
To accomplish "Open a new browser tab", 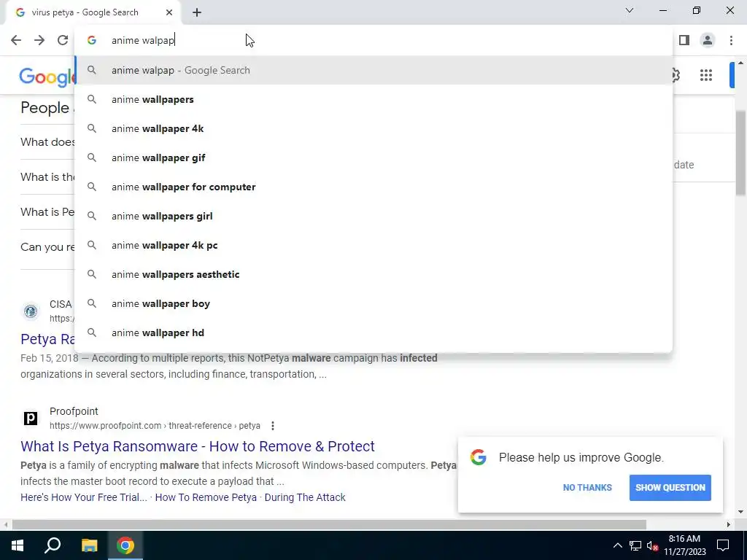I will [197, 12].
